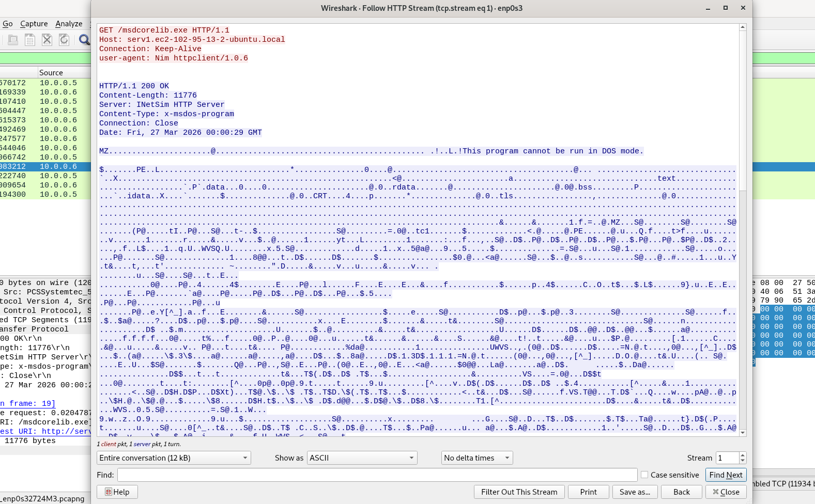Enable the Case sensitive checkbox
815x504 pixels.
pyautogui.click(x=644, y=475)
